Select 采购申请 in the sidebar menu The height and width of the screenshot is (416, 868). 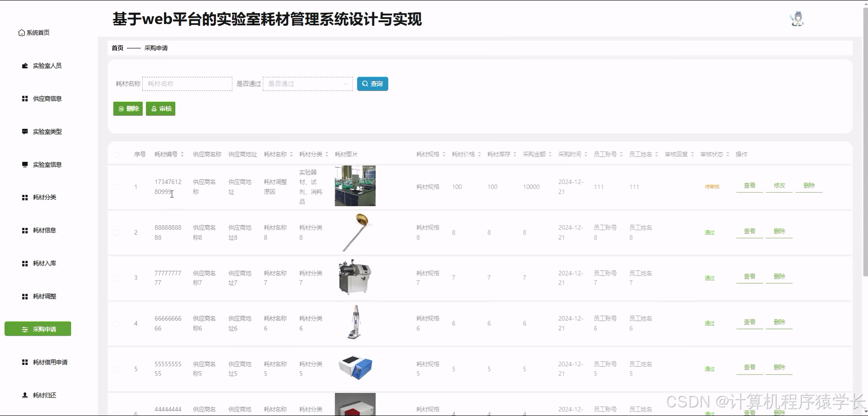(x=38, y=329)
